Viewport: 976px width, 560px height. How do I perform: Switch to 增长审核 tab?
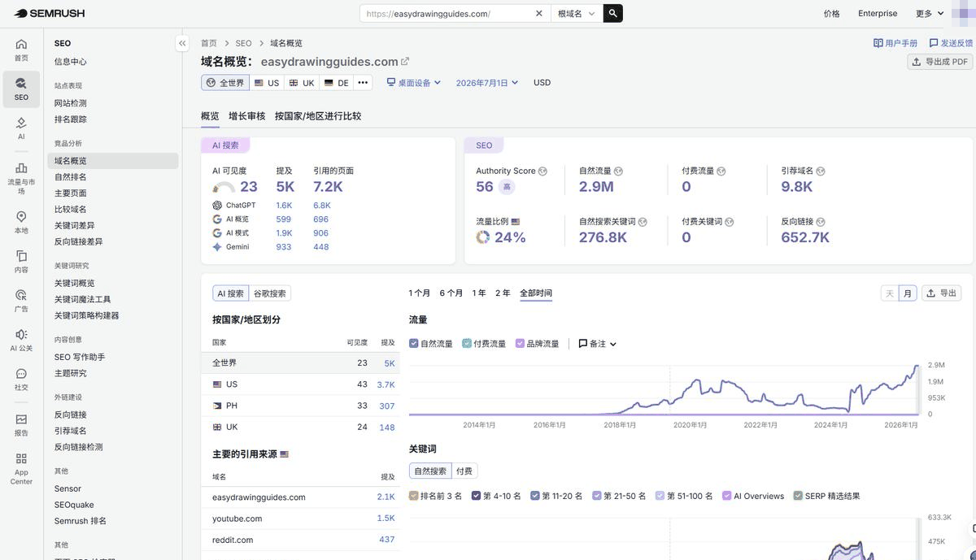point(247,116)
